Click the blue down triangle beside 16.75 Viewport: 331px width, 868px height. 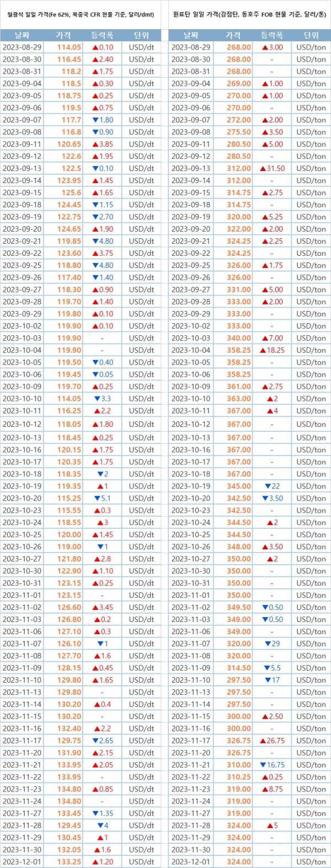[x=263, y=765]
